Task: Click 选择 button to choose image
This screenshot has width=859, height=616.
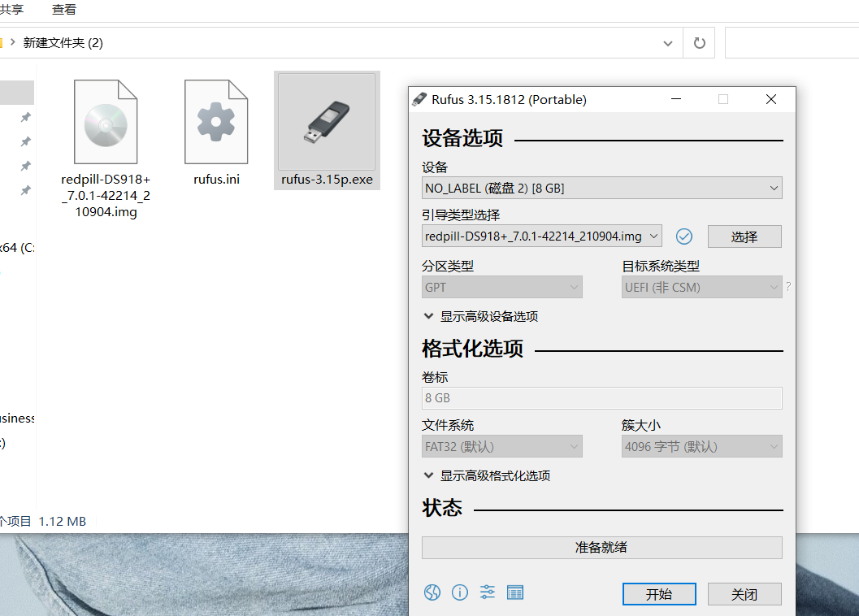Action: (x=744, y=236)
